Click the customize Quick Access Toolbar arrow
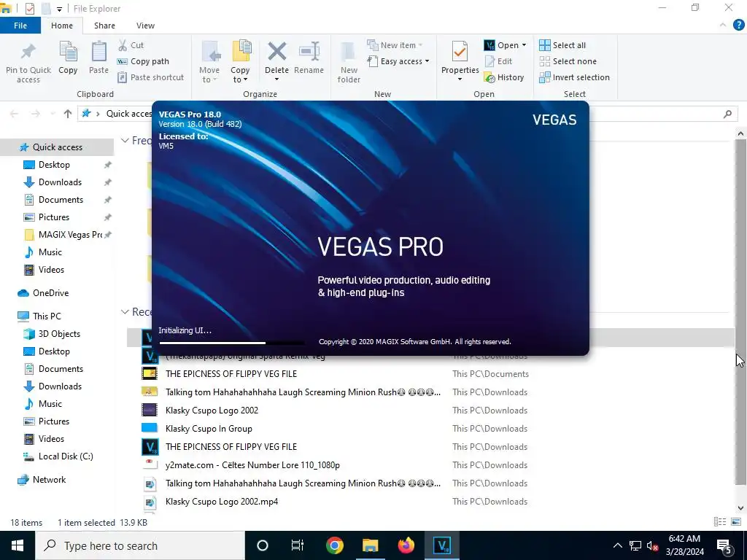Screen dimensions: 747x560 point(59,9)
